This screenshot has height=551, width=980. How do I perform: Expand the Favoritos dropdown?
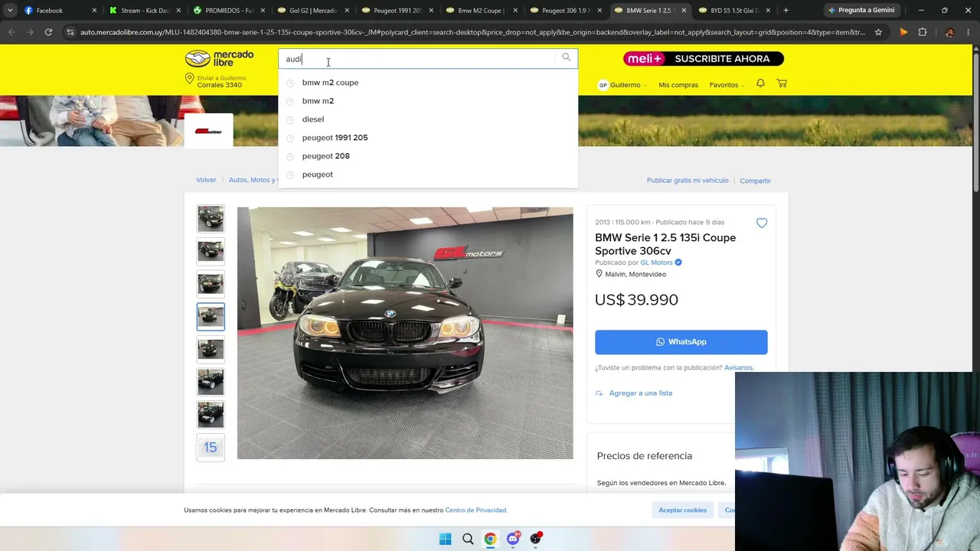tap(727, 85)
